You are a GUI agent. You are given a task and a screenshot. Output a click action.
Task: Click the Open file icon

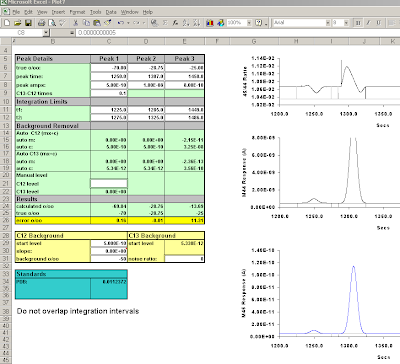point(17,23)
